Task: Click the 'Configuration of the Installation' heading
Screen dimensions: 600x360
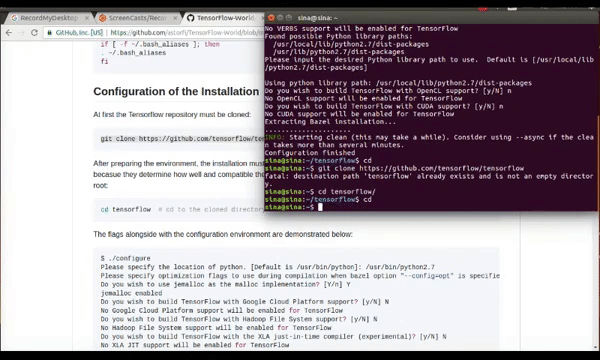Action: [x=176, y=91]
